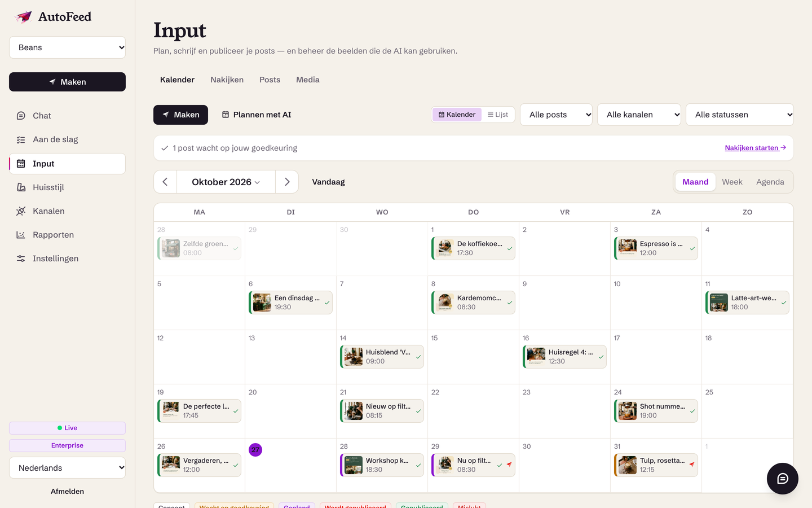The image size is (812, 508).
Task: Open Huisstijl brand icon in sidebar
Action: 21,187
